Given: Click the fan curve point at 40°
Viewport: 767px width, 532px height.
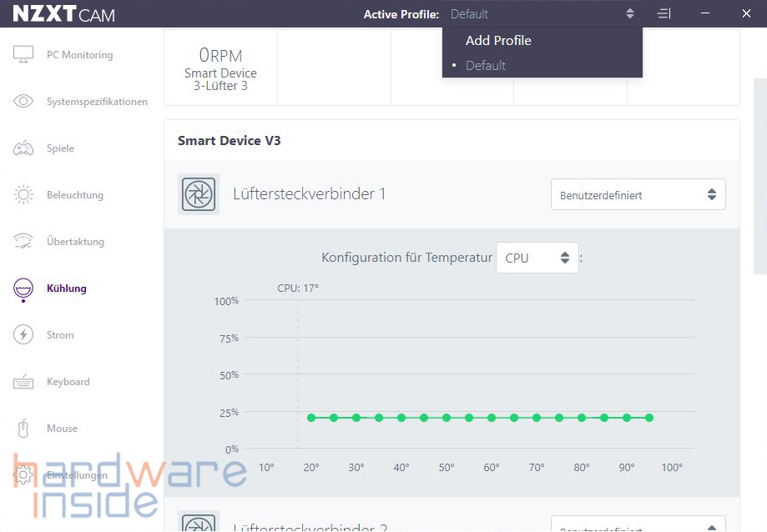Looking at the screenshot, I should coord(401,418).
